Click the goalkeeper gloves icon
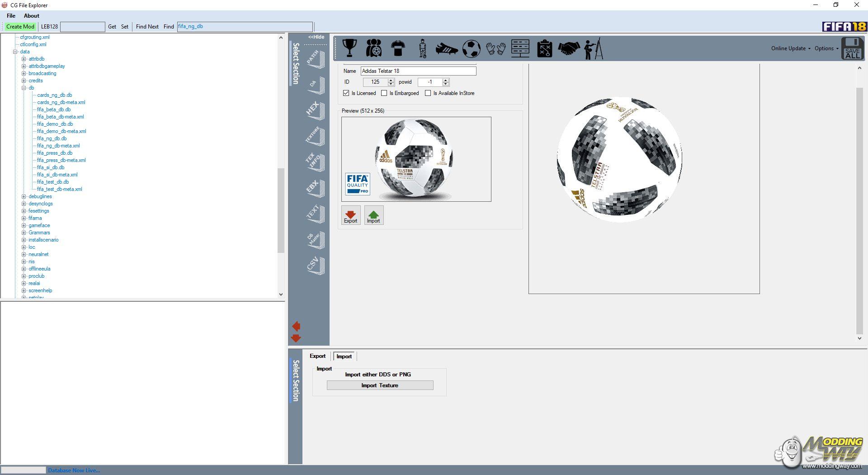The height and width of the screenshot is (475, 868). pyautogui.click(x=495, y=48)
